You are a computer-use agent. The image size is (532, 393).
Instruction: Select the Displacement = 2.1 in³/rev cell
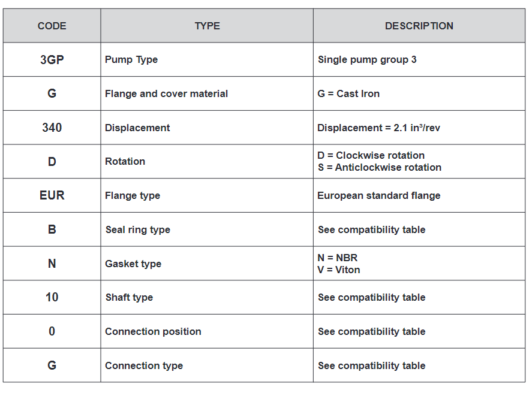tap(378, 128)
